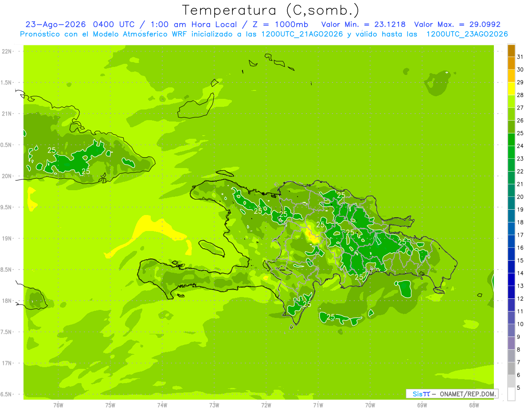Click the '0400 UTC' time text
532x411 pixels.
114,24
